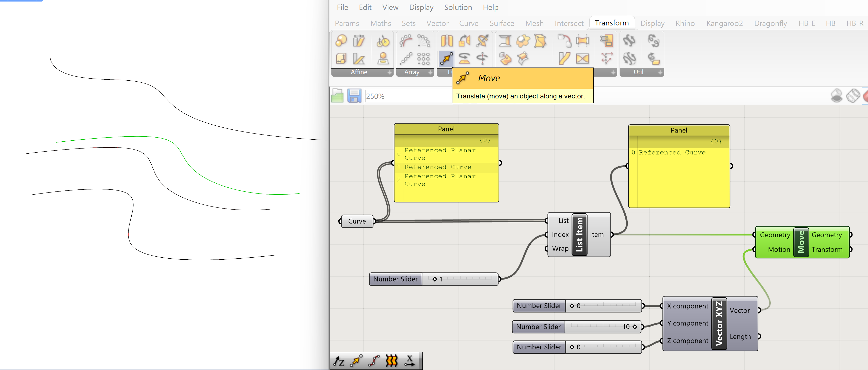Viewport: 868px width, 370px height.
Task: Click the Open file folder icon
Action: point(337,96)
